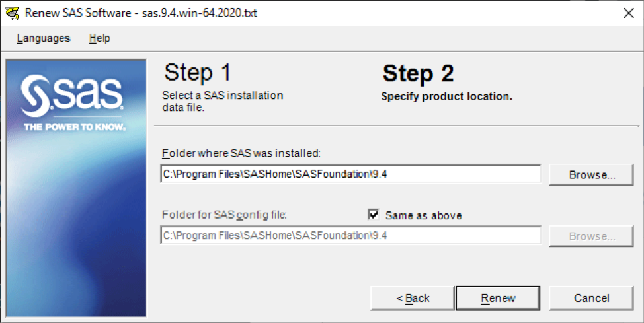The width and height of the screenshot is (644, 323).
Task: Click Browse for the SAS installed folder
Action: click(x=591, y=175)
